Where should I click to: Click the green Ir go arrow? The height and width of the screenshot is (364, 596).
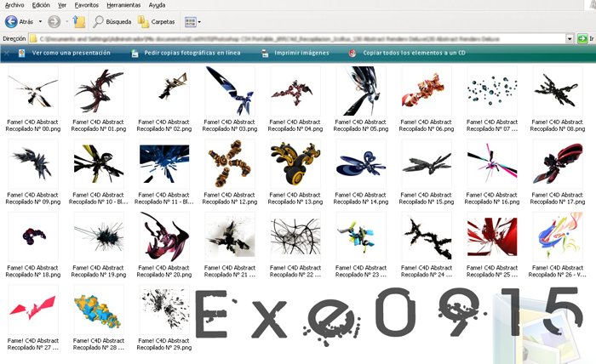click(x=581, y=38)
